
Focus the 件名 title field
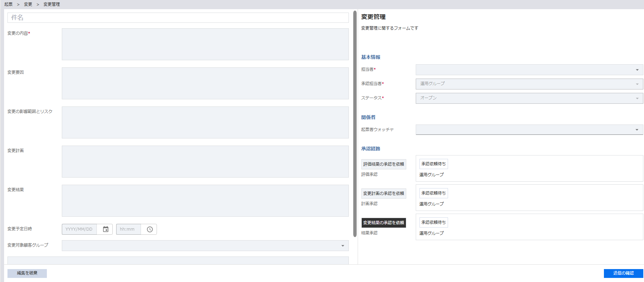[178, 18]
